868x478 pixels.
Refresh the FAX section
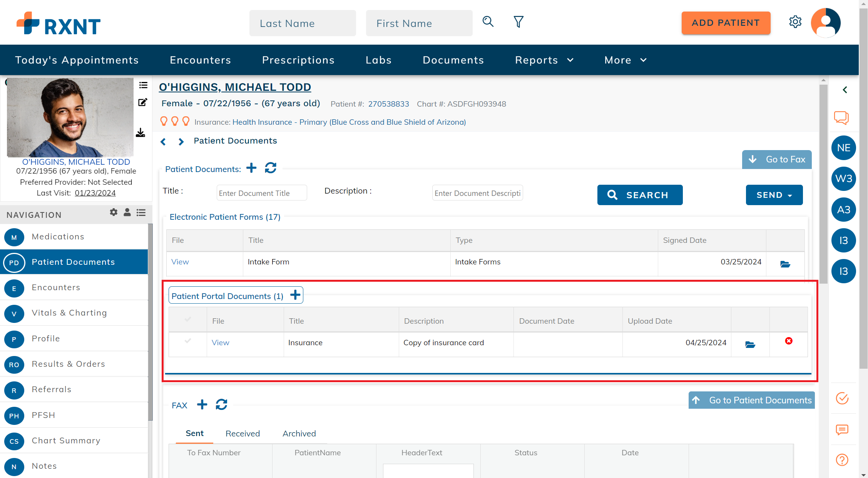[x=221, y=404]
